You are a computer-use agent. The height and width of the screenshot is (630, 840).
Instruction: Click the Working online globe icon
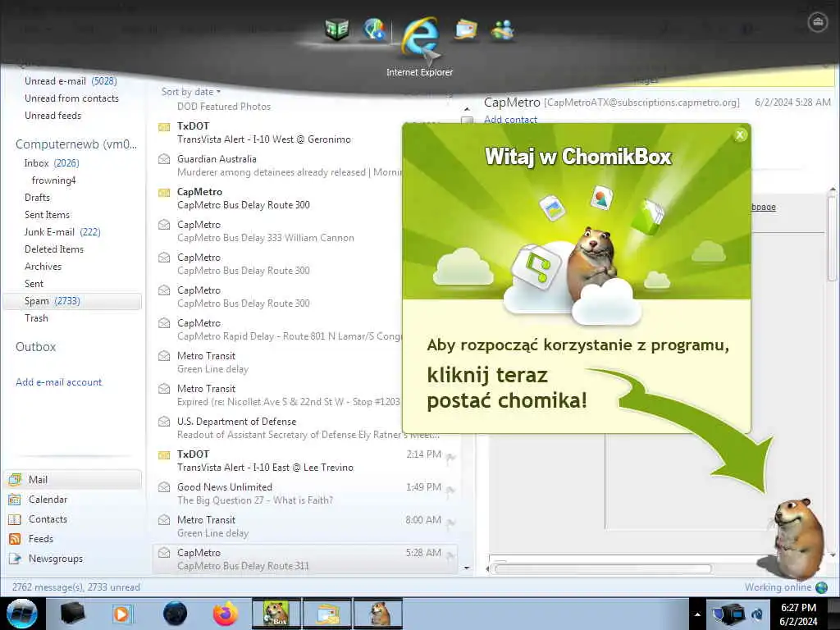tap(821, 587)
